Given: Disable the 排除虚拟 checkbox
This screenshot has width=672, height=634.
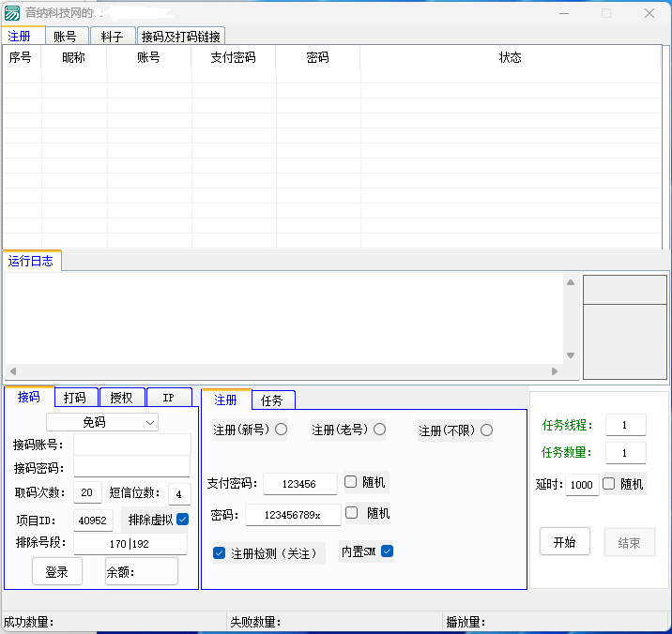Looking at the screenshot, I should point(183,519).
